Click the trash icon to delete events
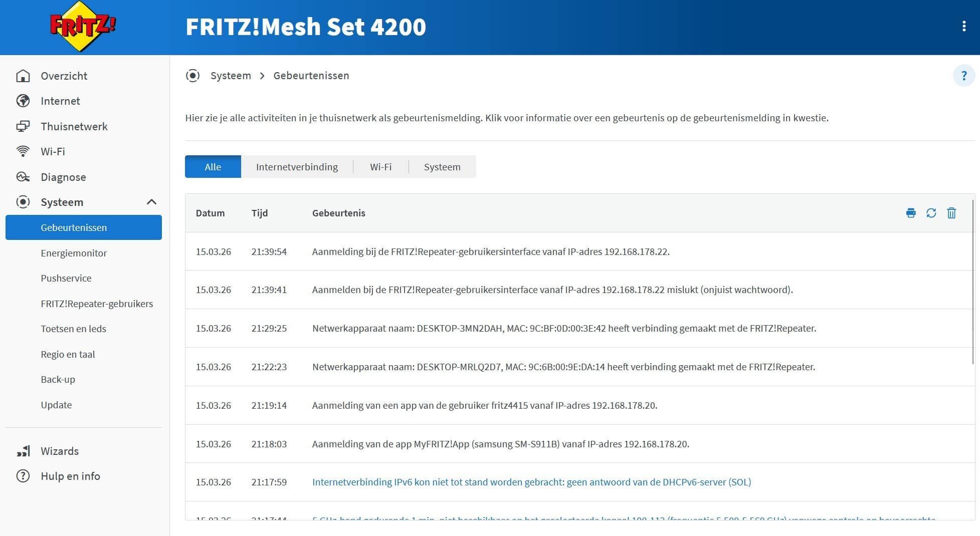The width and height of the screenshot is (980, 536). pyautogui.click(x=951, y=213)
